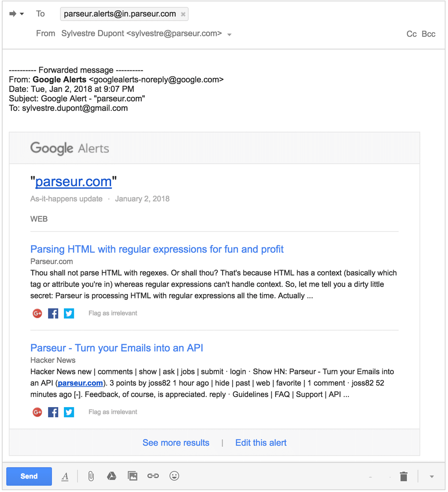This screenshot has width=448, height=492.
Task: Share the HTML parsing article on Facebook
Action: pos(53,313)
